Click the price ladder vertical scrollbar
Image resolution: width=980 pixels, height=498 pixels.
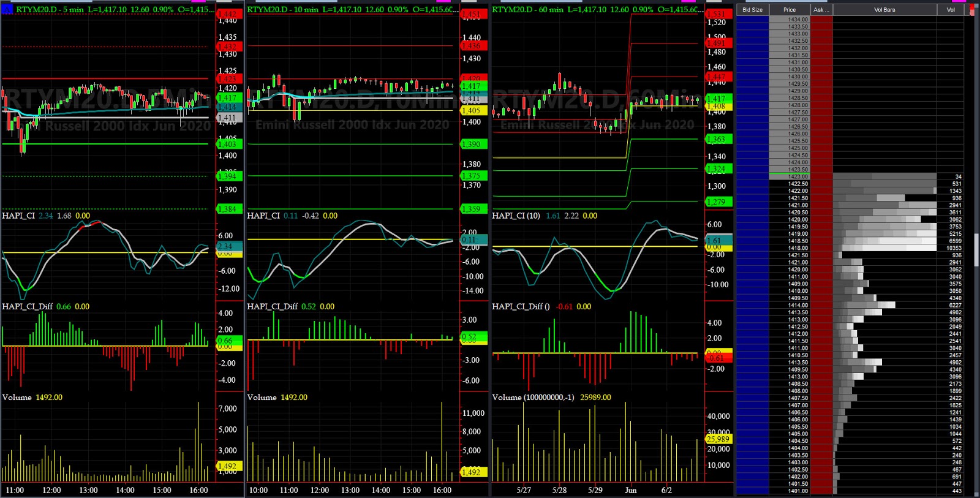tap(977, 251)
